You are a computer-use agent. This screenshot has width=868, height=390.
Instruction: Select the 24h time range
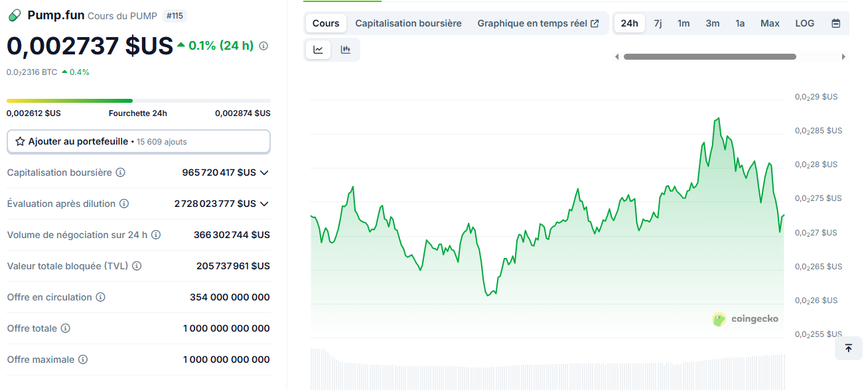629,23
